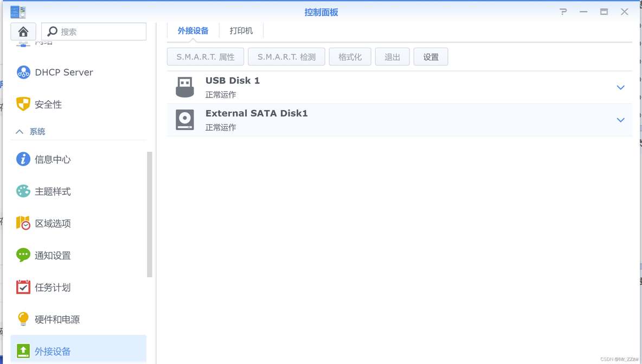Click the search magnifier icon
This screenshot has height=364, width=642.
tap(52, 31)
